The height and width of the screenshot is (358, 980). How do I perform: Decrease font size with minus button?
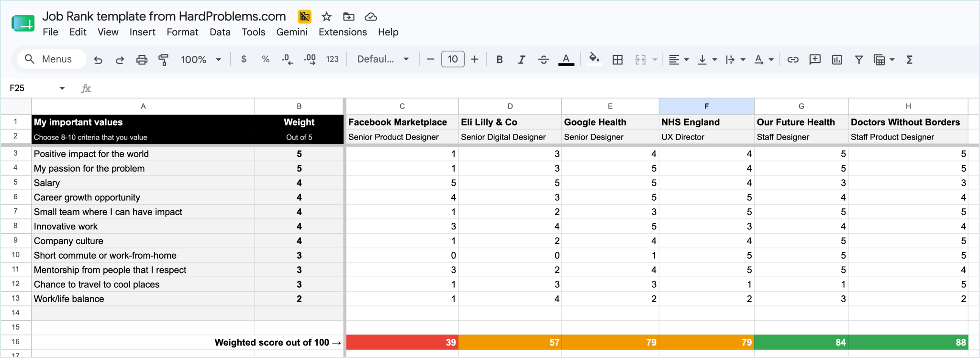coord(431,59)
